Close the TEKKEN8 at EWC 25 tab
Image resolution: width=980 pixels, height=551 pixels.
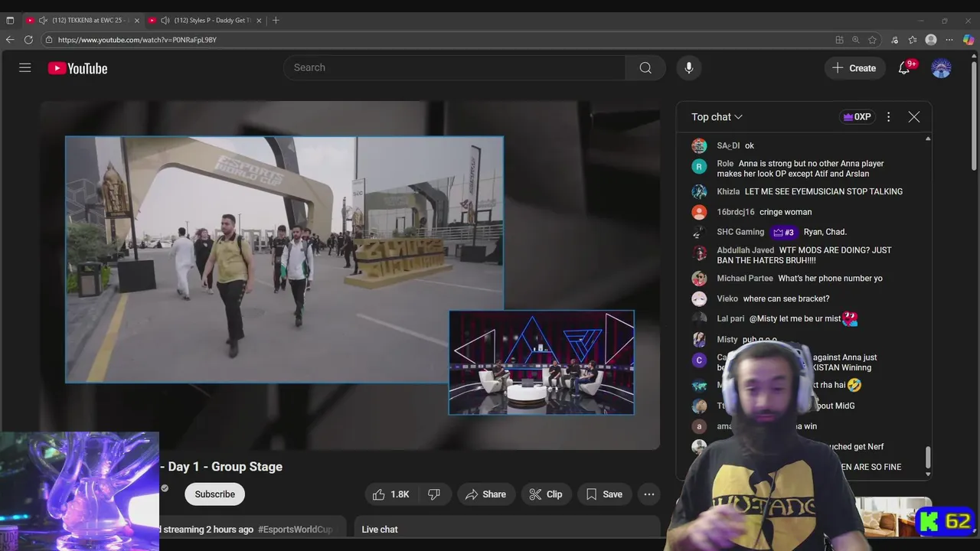click(x=137, y=21)
